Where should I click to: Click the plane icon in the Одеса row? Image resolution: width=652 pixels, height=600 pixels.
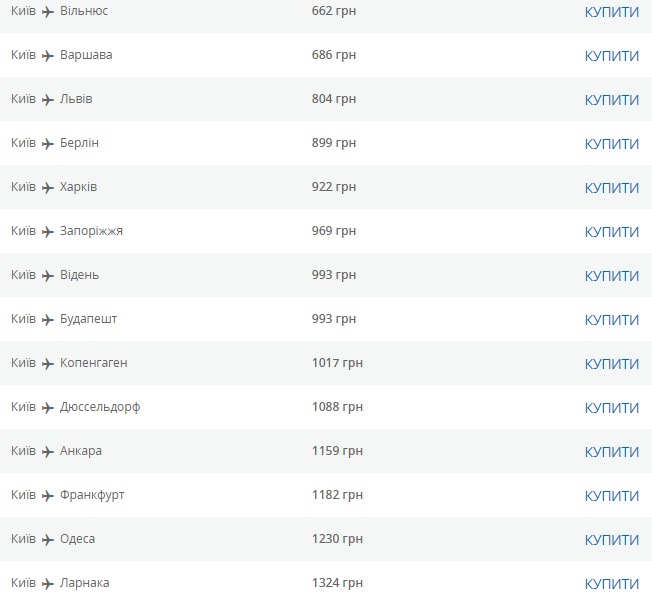pos(48,539)
